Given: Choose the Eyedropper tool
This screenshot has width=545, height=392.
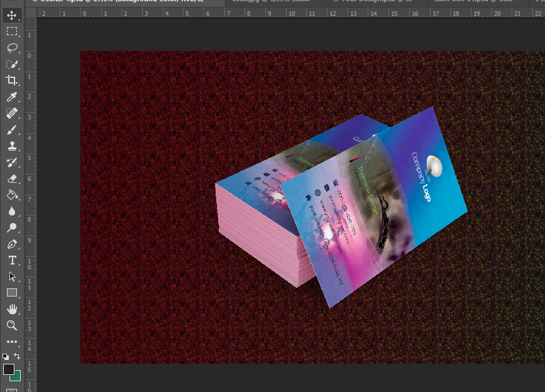Looking at the screenshot, I should [12, 97].
